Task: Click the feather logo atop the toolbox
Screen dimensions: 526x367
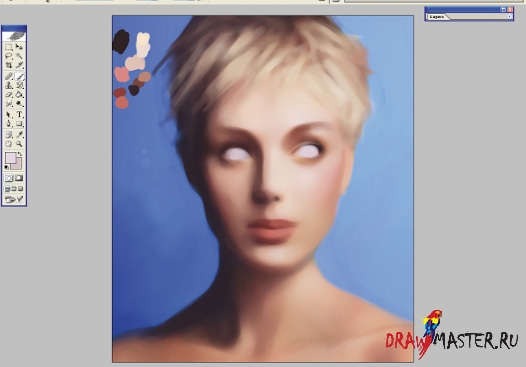Action: (x=14, y=36)
